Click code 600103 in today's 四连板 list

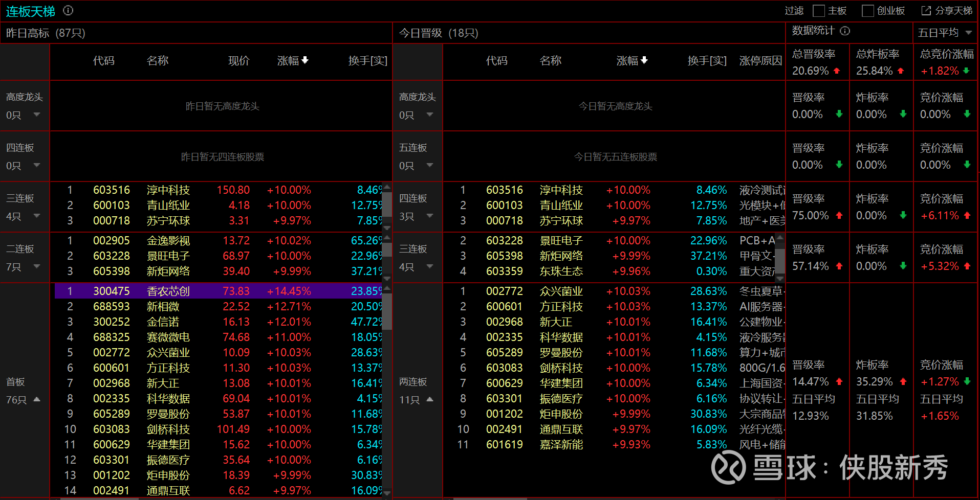coord(505,206)
